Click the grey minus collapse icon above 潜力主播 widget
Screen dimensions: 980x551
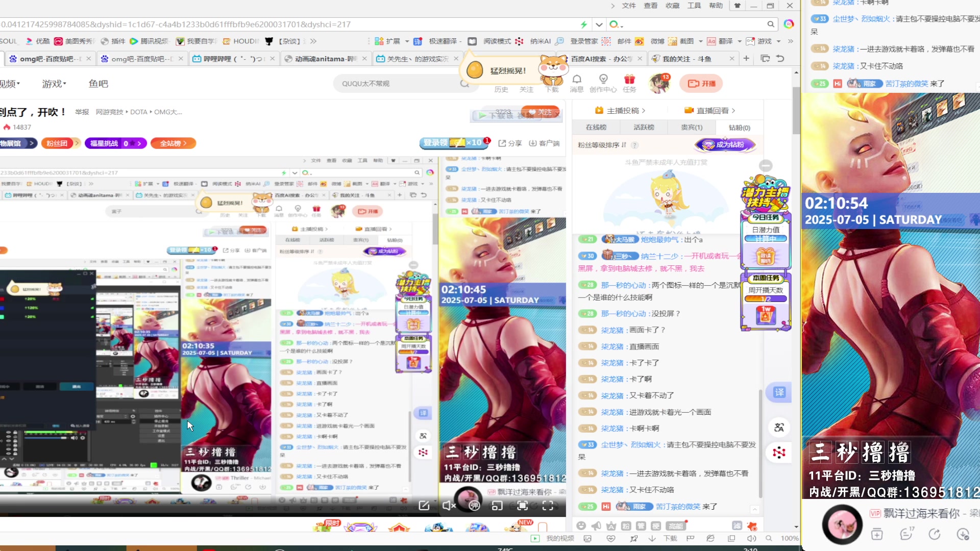click(x=766, y=165)
